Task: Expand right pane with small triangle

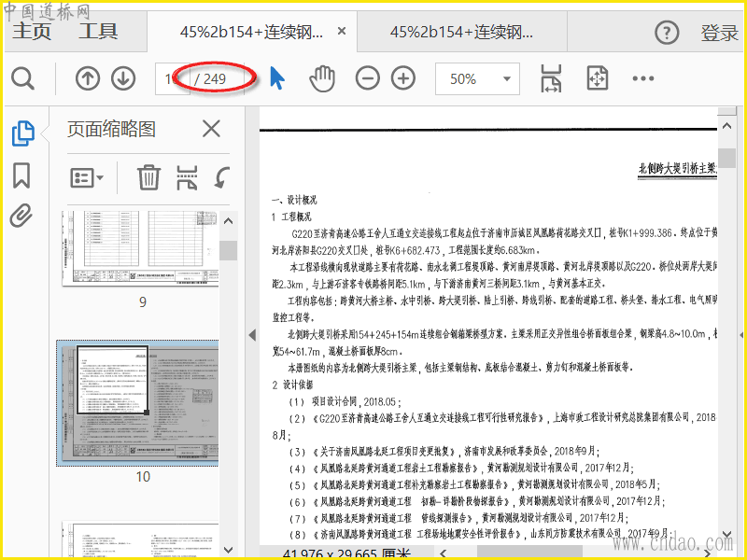Action: (741, 335)
